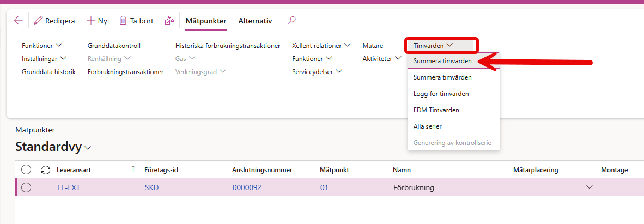Toggle the select-all rows circle
The height and width of the screenshot is (224, 644).
(26, 170)
